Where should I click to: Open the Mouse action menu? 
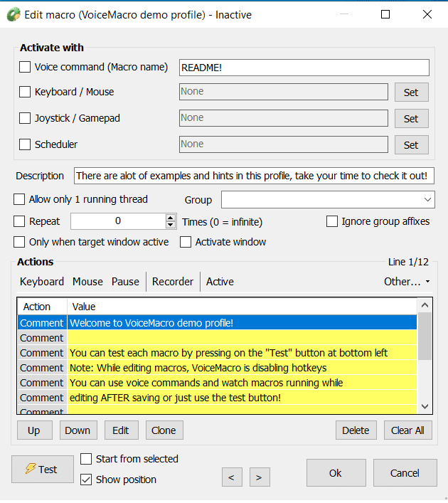[x=87, y=282]
